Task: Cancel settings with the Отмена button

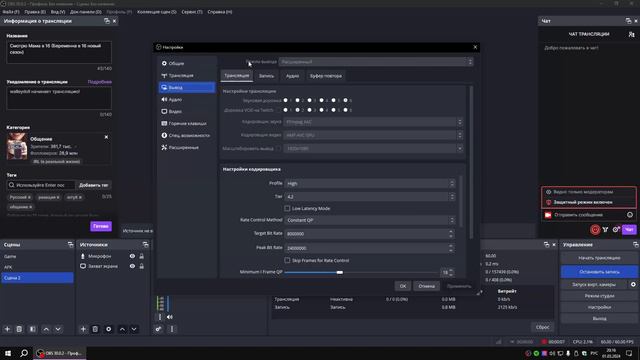Action: pos(427,286)
